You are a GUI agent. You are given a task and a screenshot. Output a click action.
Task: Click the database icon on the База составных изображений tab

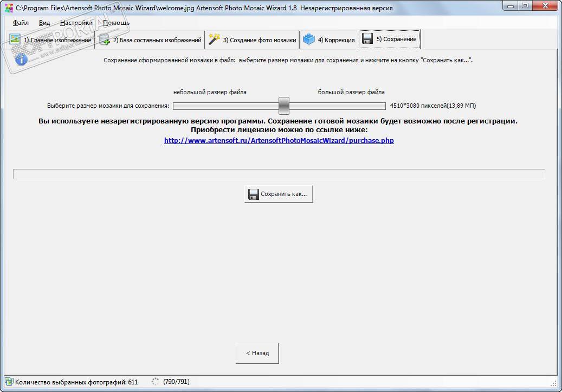coord(104,40)
